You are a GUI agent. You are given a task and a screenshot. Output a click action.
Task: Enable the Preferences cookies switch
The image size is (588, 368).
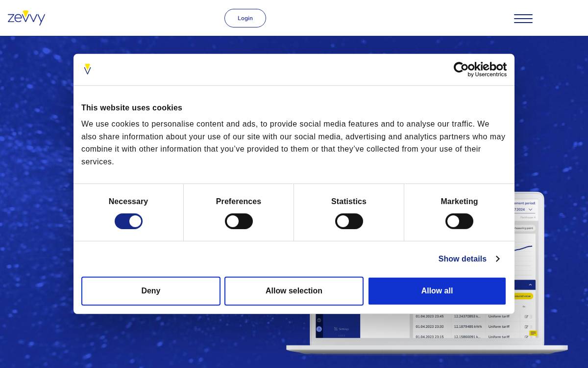(x=239, y=221)
